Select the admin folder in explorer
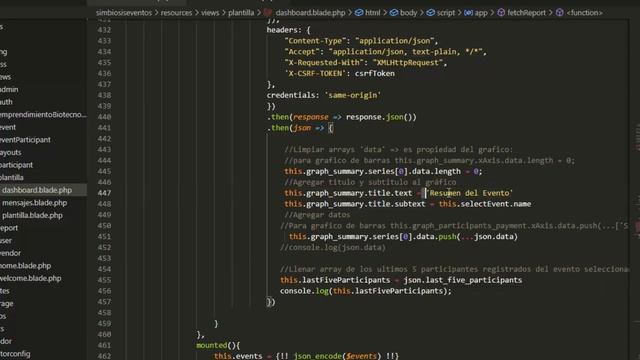The height and width of the screenshot is (360, 640). 9,89
